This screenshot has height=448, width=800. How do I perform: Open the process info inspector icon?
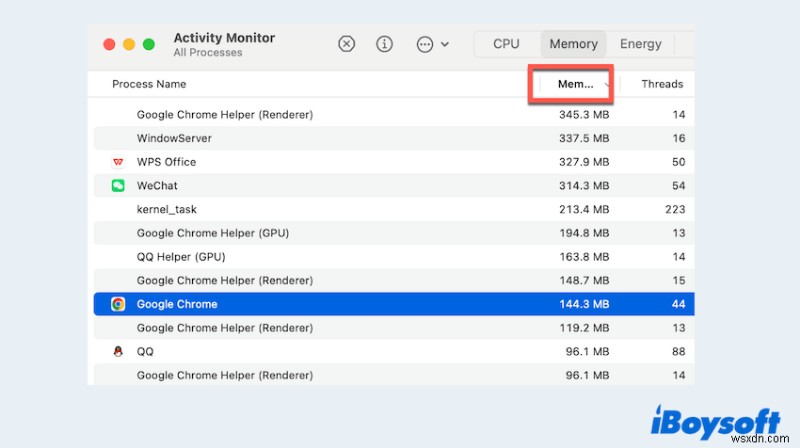[x=384, y=44]
